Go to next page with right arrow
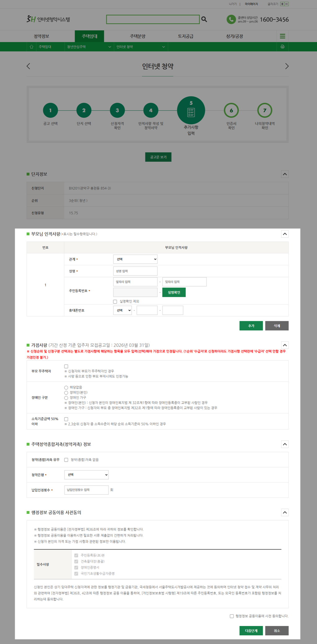 (x=287, y=66)
